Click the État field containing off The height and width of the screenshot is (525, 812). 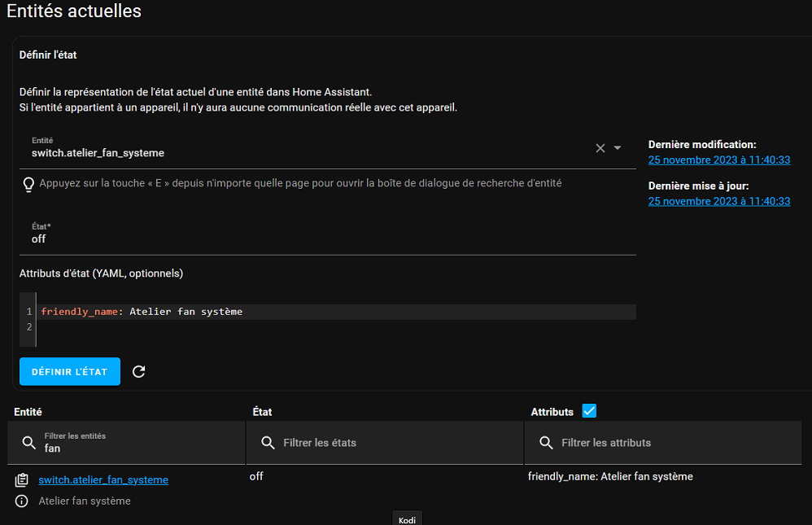pyautogui.click(x=327, y=234)
